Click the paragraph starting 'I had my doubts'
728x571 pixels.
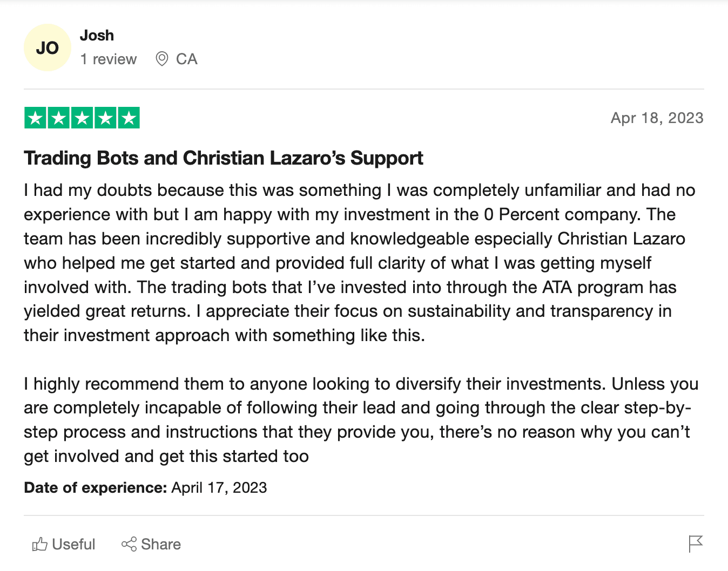click(x=361, y=263)
